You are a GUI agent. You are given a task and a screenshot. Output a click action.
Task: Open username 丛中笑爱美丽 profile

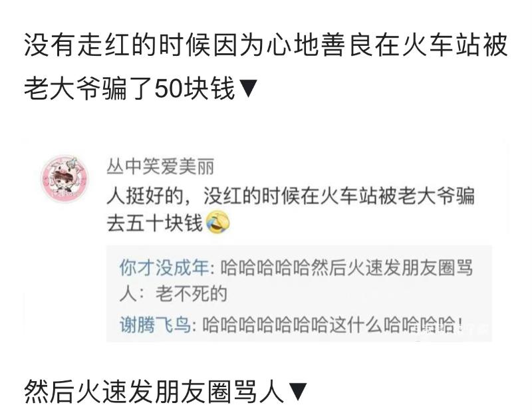[160, 166]
